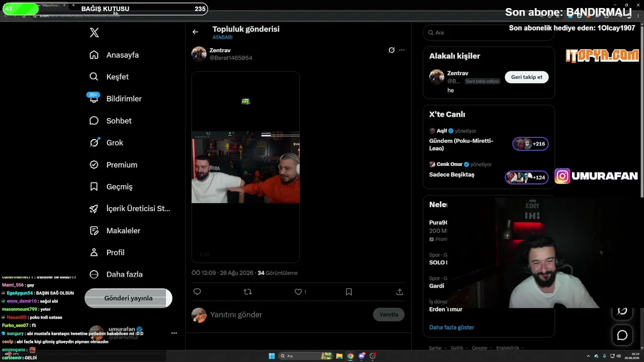Open Chrome from the taskbar
Screen dimensions: 644x362
(350, 356)
